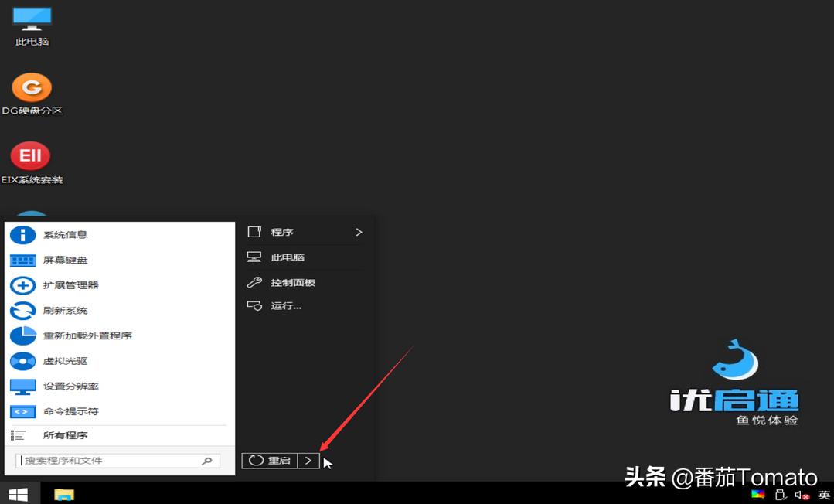This screenshot has width=834, height=504.
Task: Open the arrow next to 重启 for restart options
Action: pyautogui.click(x=308, y=460)
